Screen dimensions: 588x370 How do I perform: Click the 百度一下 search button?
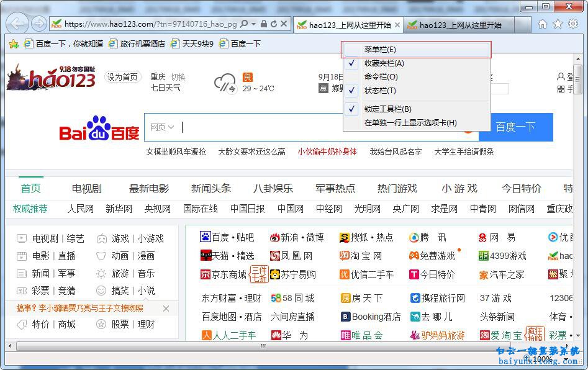[x=522, y=127]
